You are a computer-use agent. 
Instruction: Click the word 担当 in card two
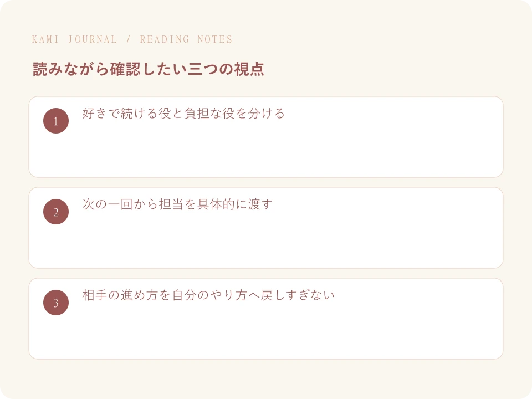click(x=171, y=204)
